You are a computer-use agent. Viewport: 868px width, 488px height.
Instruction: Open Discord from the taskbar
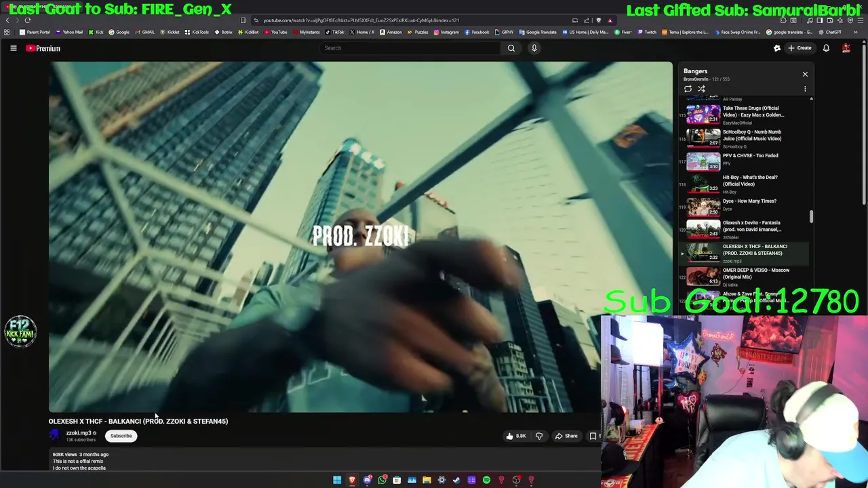tap(367, 480)
